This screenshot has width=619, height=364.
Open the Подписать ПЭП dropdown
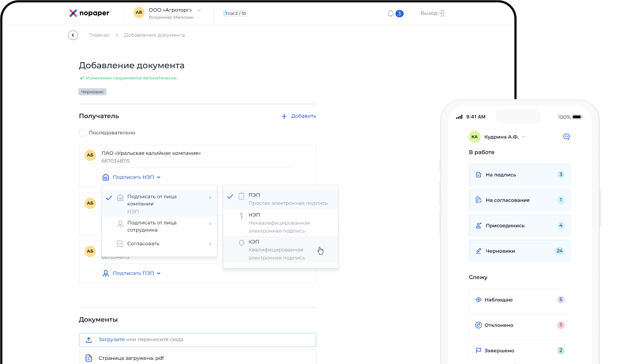(x=137, y=273)
